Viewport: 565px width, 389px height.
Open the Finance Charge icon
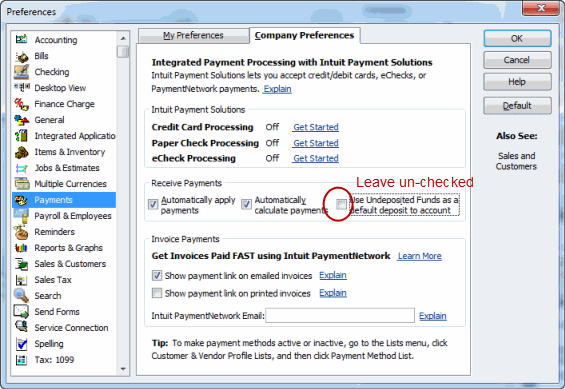[x=22, y=104]
